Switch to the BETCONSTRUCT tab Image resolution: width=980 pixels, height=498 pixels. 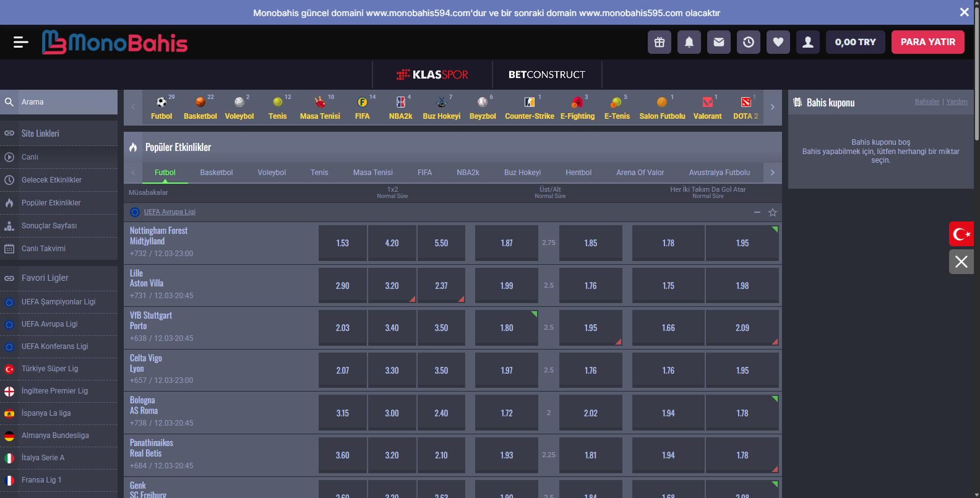(546, 75)
